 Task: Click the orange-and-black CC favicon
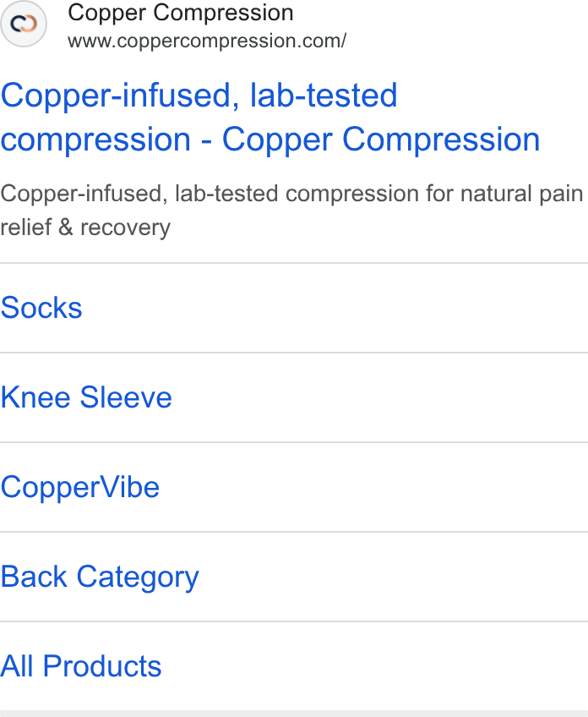click(24, 24)
